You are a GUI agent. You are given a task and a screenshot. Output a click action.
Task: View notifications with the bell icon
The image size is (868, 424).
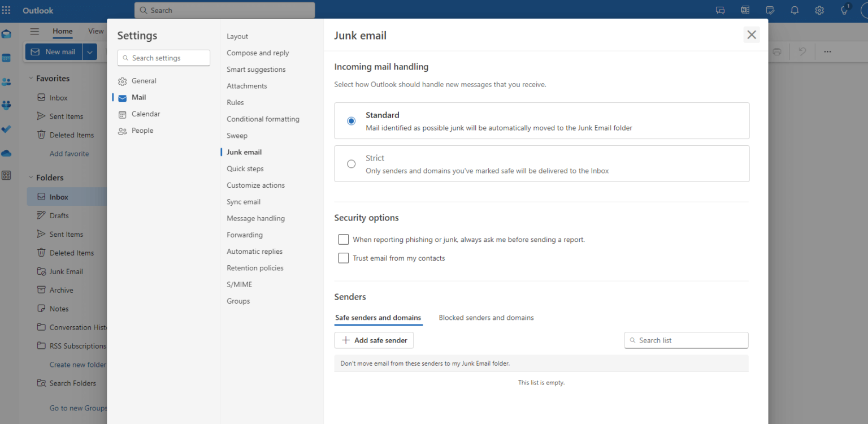(794, 10)
